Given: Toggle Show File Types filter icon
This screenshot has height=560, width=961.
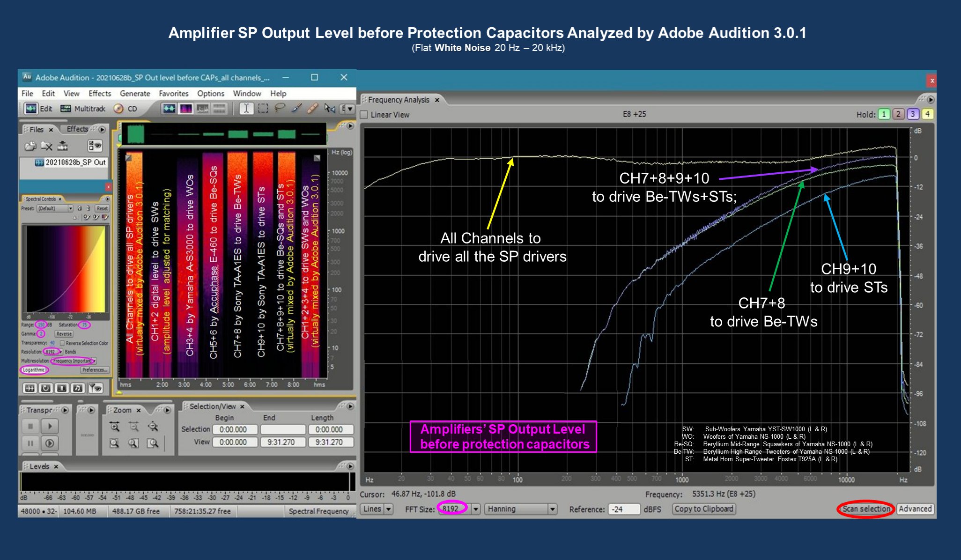Looking at the screenshot, I should 96,388.
